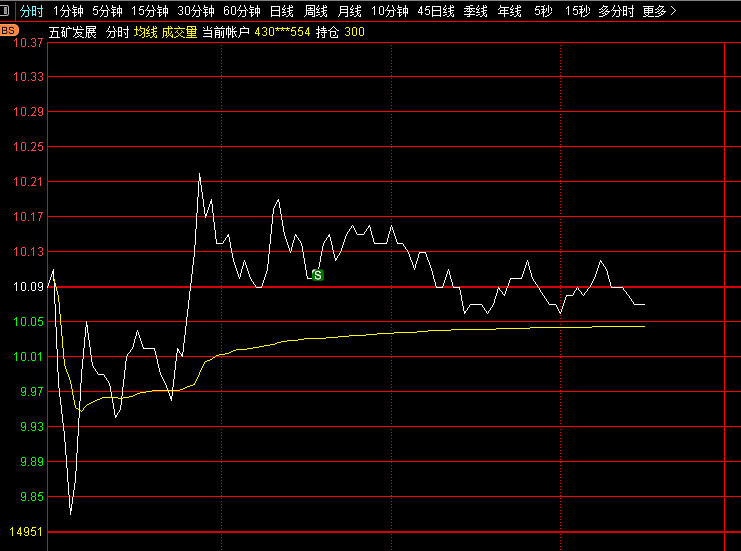Screen dimensions: 741x551
Task: Expand the 更多 more periods menu
Action: (660, 11)
